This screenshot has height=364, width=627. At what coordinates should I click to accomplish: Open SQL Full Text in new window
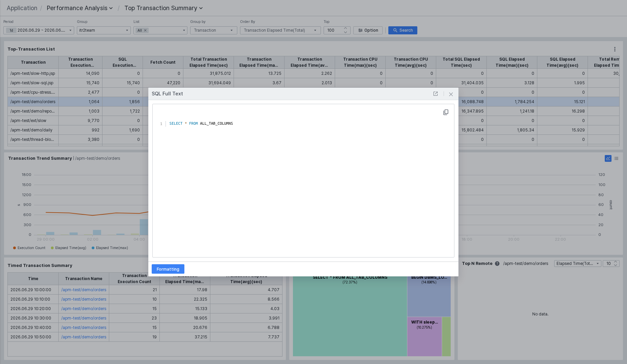[436, 94]
